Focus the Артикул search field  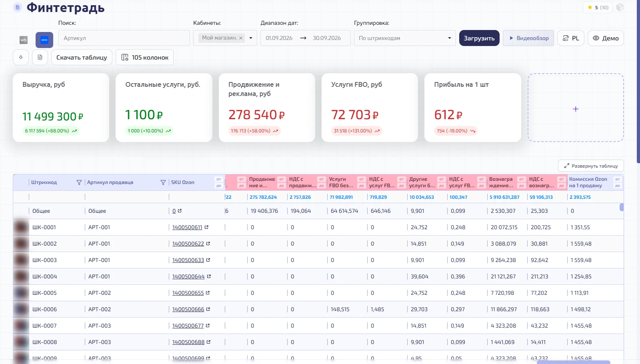point(124,38)
